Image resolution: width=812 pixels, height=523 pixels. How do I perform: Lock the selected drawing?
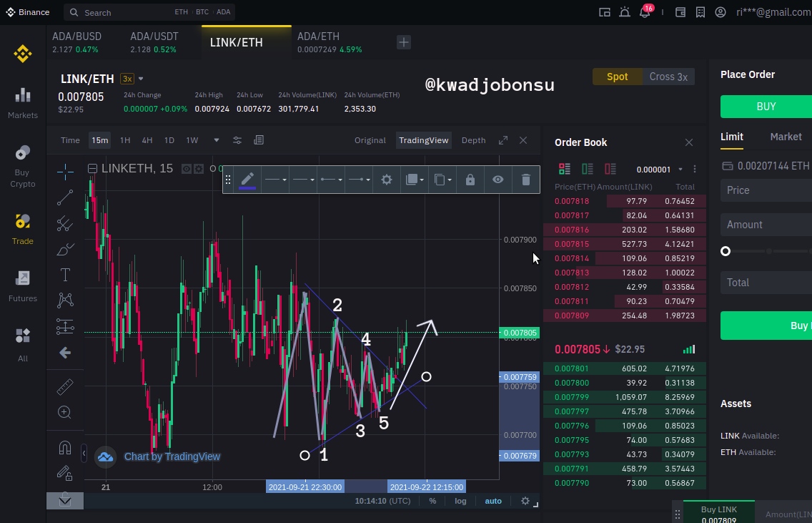coord(470,180)
